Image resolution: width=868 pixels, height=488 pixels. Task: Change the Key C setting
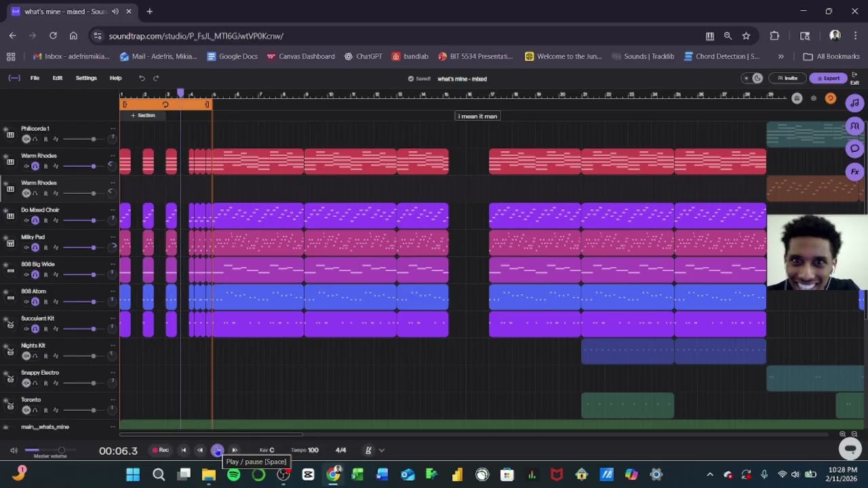tap(267, 450)
